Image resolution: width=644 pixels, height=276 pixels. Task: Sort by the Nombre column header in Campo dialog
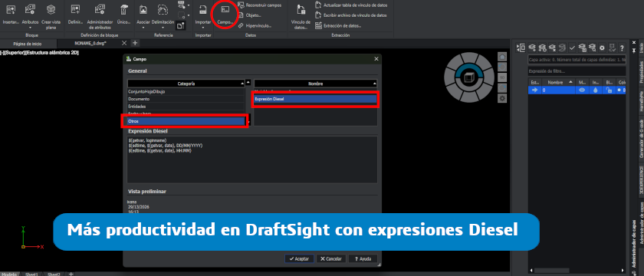tap(315, 84)
